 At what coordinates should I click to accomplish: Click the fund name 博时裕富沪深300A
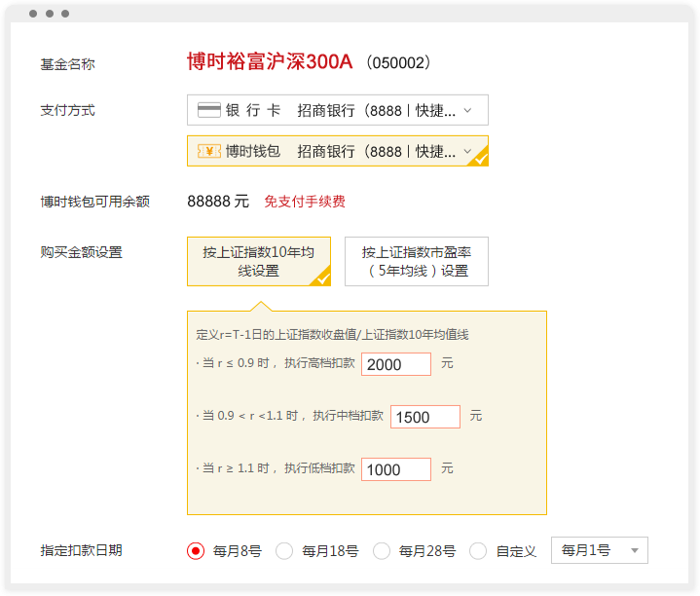[270, 61]
